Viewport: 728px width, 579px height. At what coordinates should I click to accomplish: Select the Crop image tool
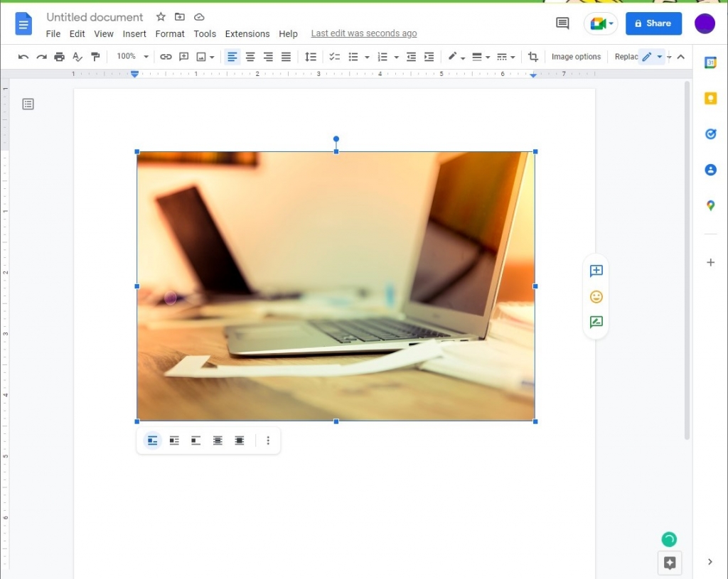click(x=532, y=56)
